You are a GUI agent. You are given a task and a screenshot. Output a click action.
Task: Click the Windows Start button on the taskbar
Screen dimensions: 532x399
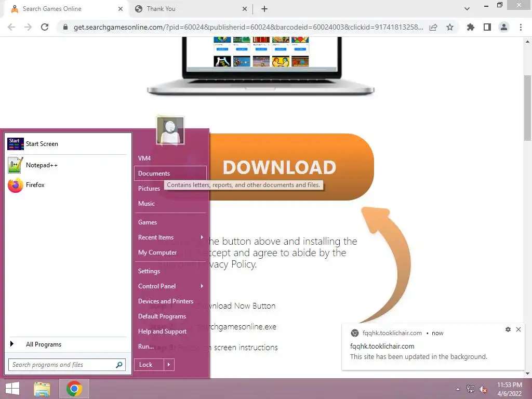(x=12, y=389)
